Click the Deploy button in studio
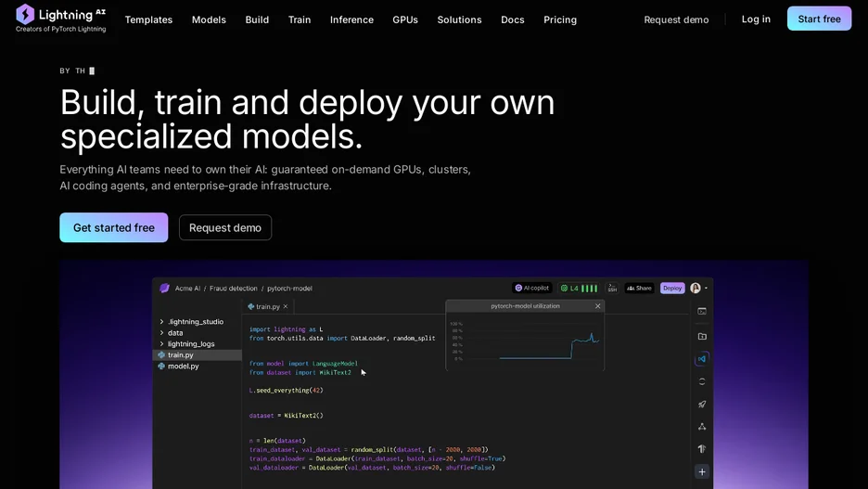Image resolution: width=868 pixels, height=489 pixels. pos(672,288)
